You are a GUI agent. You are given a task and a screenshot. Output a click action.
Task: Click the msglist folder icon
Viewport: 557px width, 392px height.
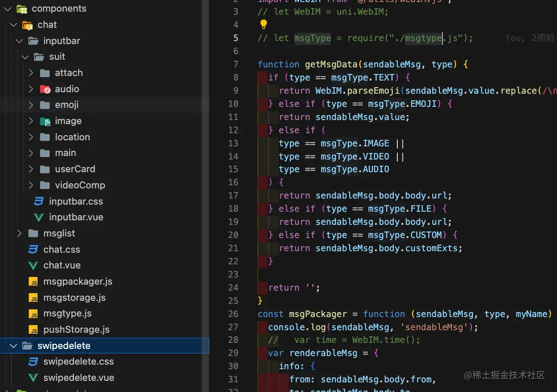(33, 233)
